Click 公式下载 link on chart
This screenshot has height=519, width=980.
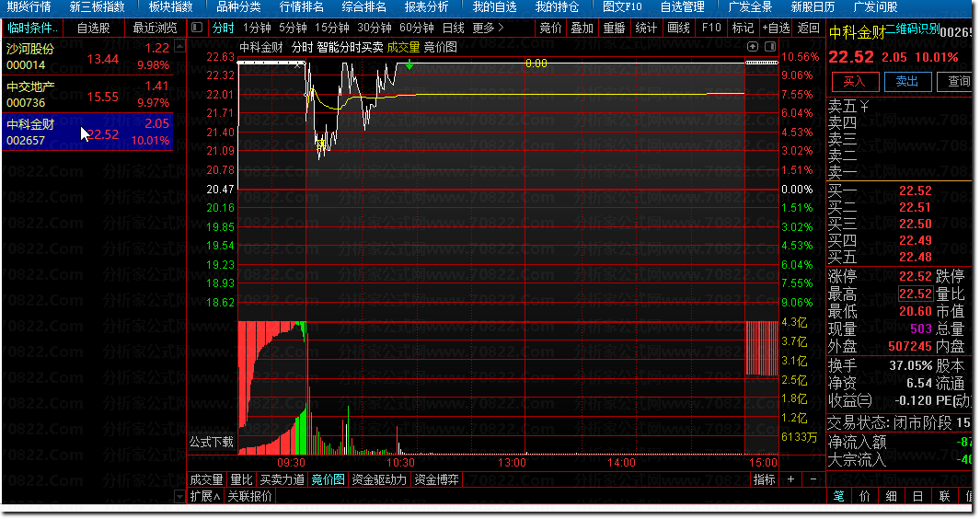pyautogui.click(x=212, y=442)
